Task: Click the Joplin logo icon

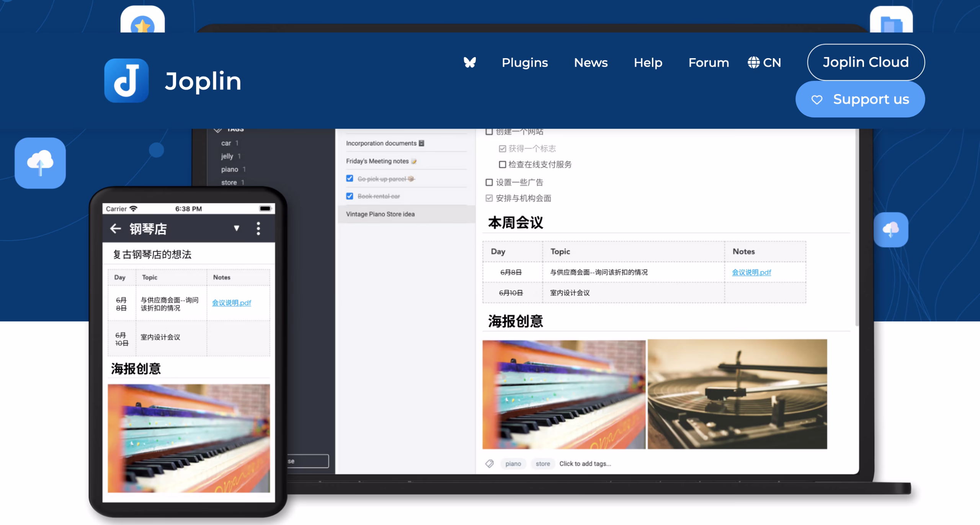Action: point(126,81)
